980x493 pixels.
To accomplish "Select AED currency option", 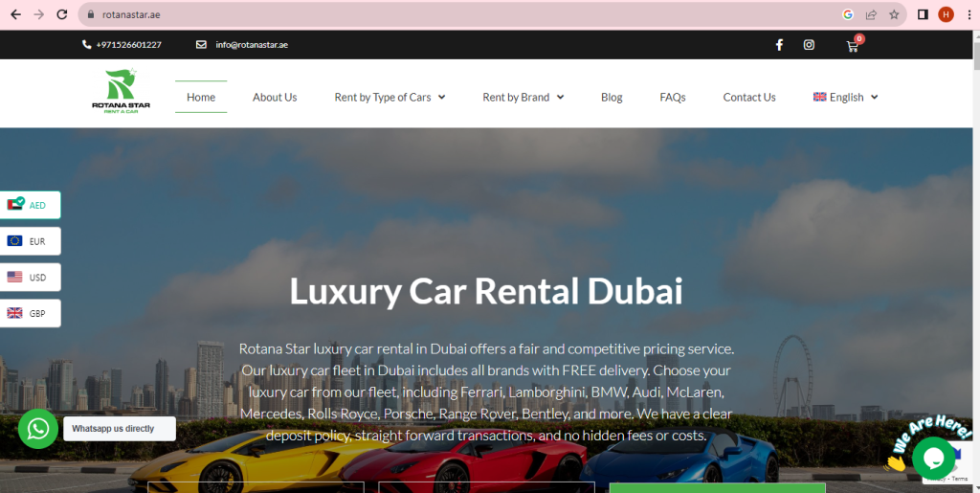I will tap(30, 205).
